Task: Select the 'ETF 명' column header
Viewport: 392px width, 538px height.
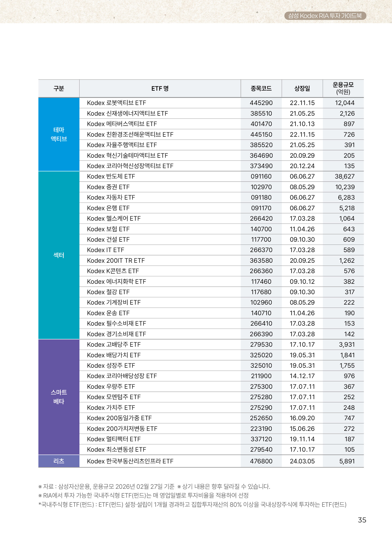Action: tap(160, 89)
